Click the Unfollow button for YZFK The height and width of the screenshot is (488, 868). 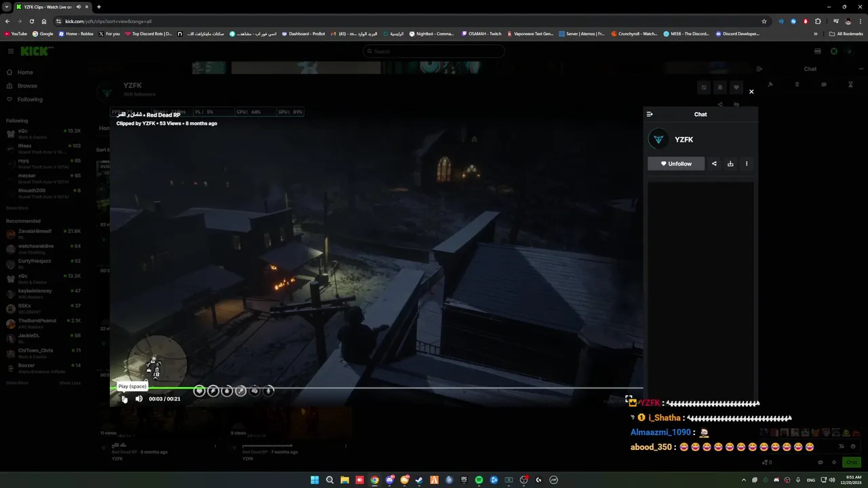pos(676,163)
